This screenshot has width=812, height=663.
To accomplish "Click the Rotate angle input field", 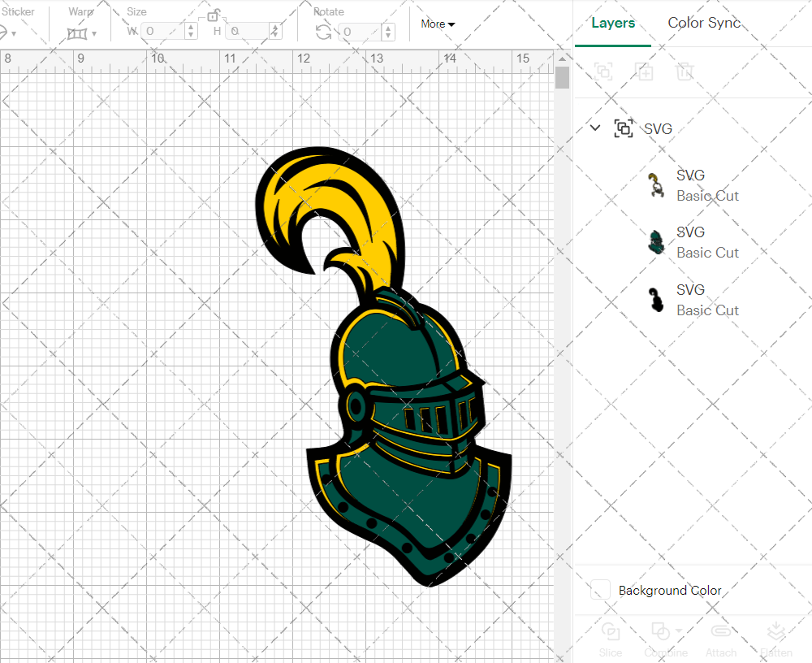I will click(360, 32).
